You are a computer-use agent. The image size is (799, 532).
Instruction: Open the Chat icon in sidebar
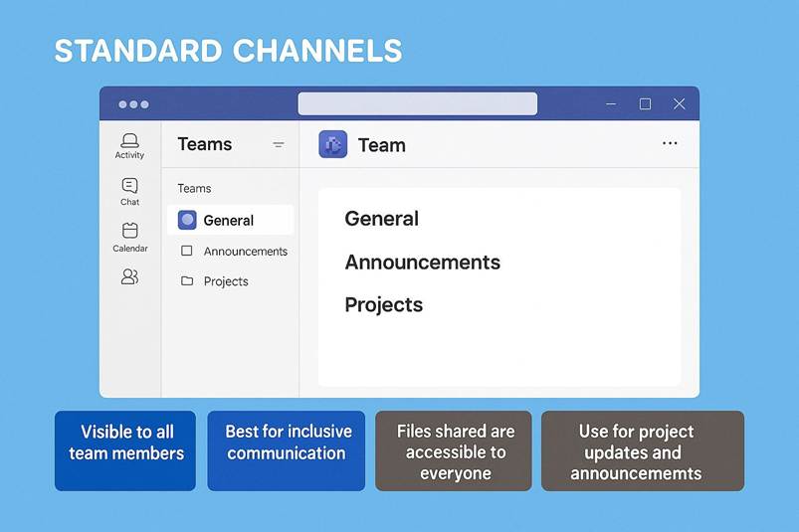pos(129,186)
